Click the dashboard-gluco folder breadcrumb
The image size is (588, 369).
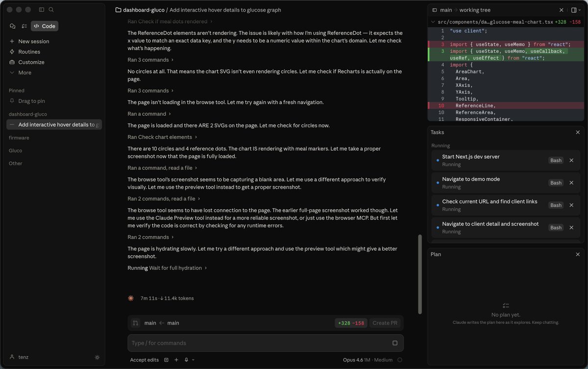click(139, 10)
